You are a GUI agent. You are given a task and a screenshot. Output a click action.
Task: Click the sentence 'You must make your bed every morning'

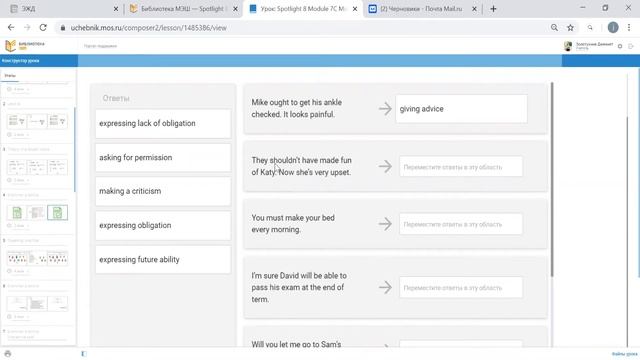click(x=293, y=224)
